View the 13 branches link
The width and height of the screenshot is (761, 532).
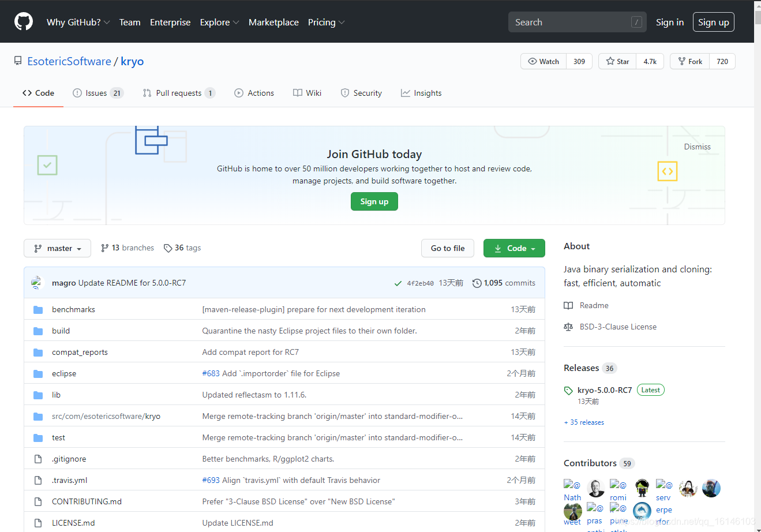pyautogui.click(x=128, y=248)
